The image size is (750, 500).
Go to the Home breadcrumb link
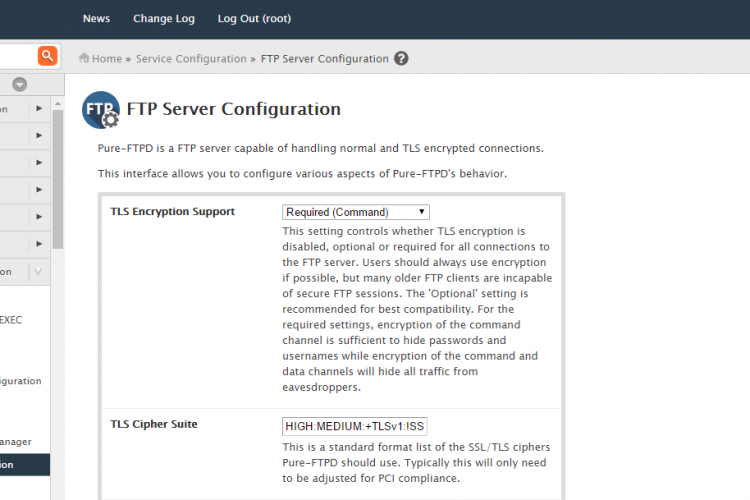107,59
